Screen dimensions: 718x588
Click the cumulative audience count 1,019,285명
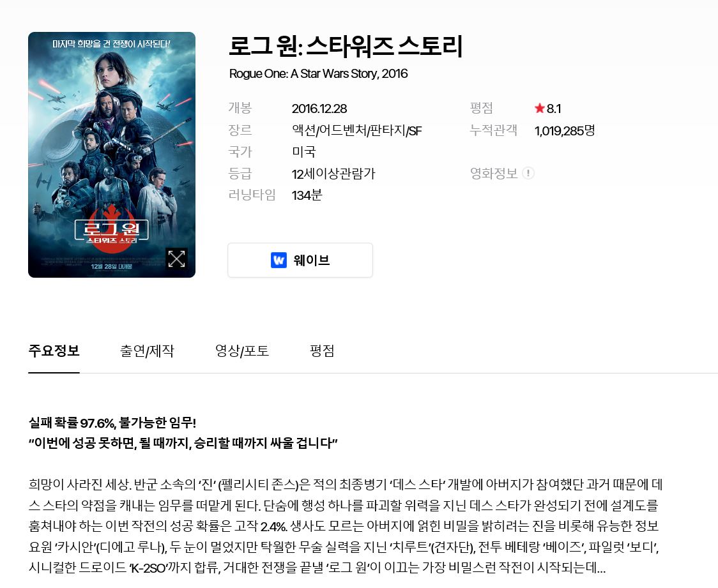tap(565, 131)
